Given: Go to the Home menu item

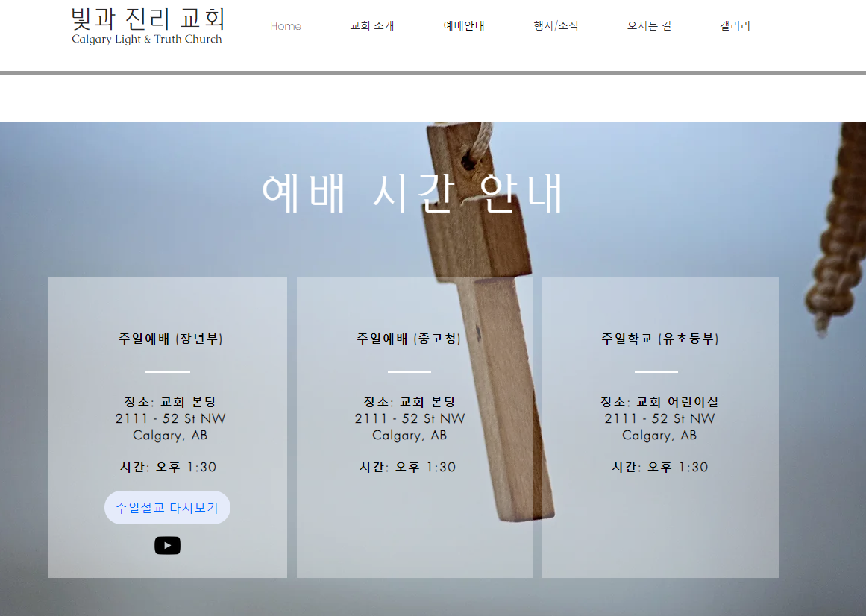Looking at the screenshot, I should point(286,26).
